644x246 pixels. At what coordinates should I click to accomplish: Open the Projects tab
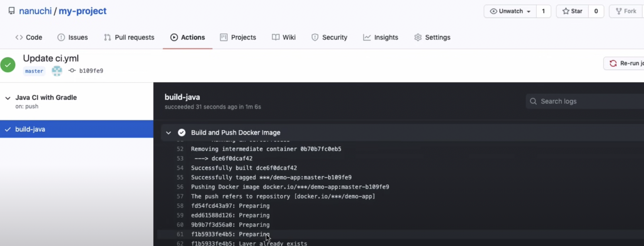click(238, 37)
